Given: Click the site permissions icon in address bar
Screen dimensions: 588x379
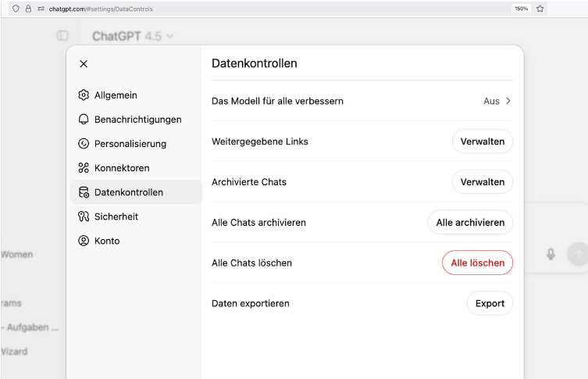Looking at the screenshot, I should pos(41,9).
